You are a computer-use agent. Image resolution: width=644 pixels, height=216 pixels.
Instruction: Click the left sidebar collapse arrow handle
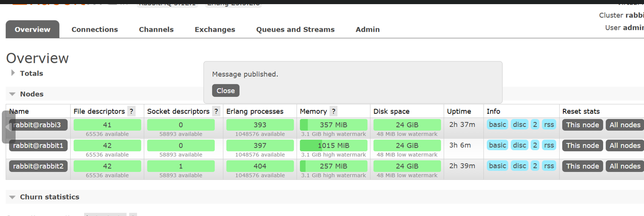tap(8, 127)
